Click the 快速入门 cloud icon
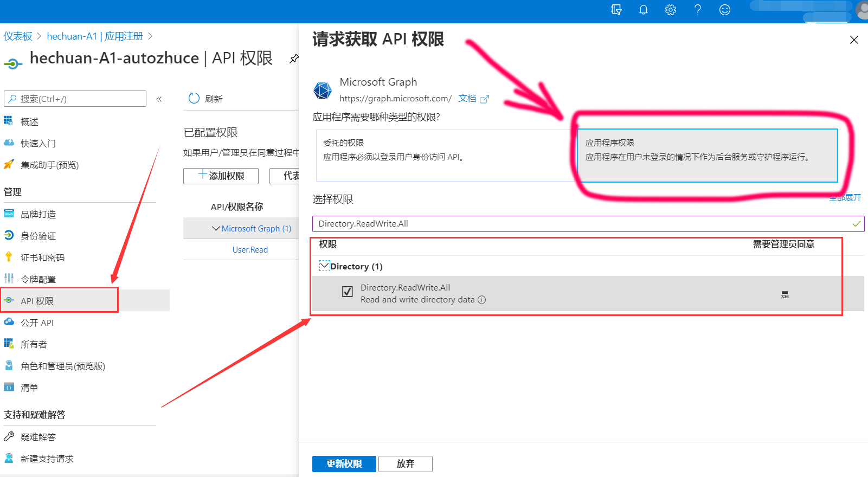The image size is (868, 477). click(9, 143)
